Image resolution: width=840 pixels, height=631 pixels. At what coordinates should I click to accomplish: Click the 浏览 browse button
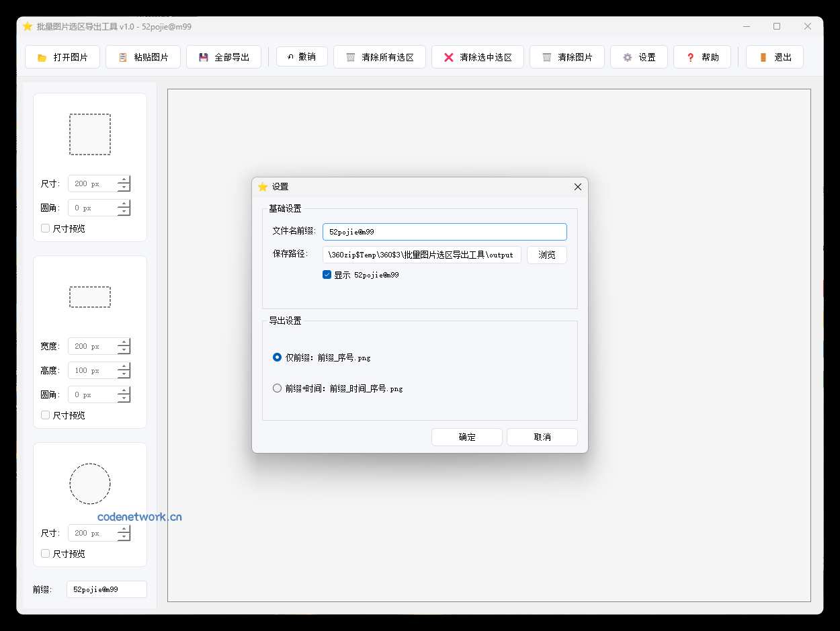click(x=546, y=255)
